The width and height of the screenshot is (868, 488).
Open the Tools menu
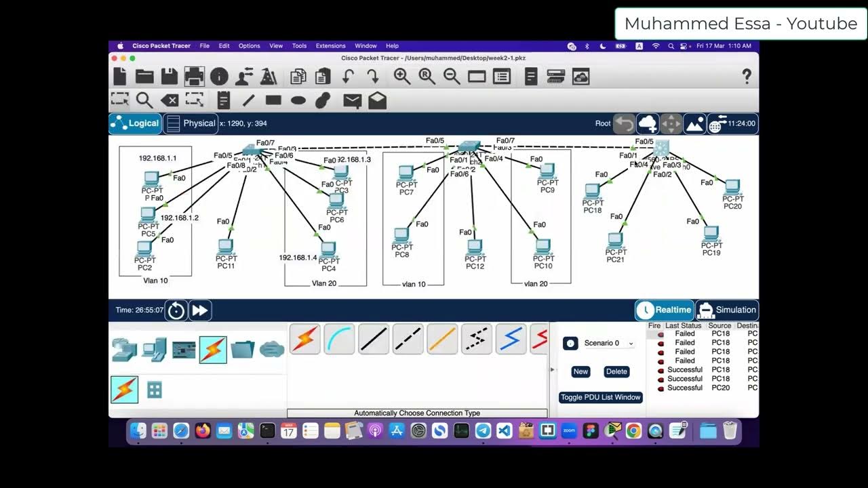[299, 46]
